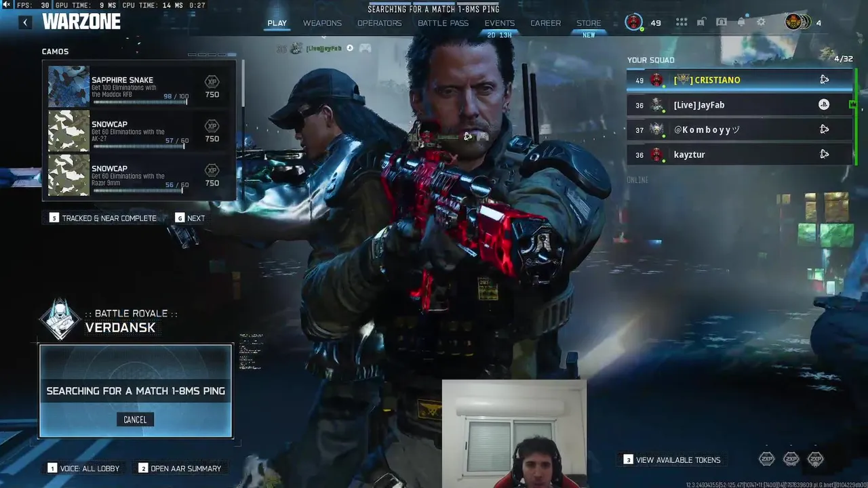Click XP icon on Sapphire Snake challenge
Screen dimensions: 868x488
pos(212,82)
